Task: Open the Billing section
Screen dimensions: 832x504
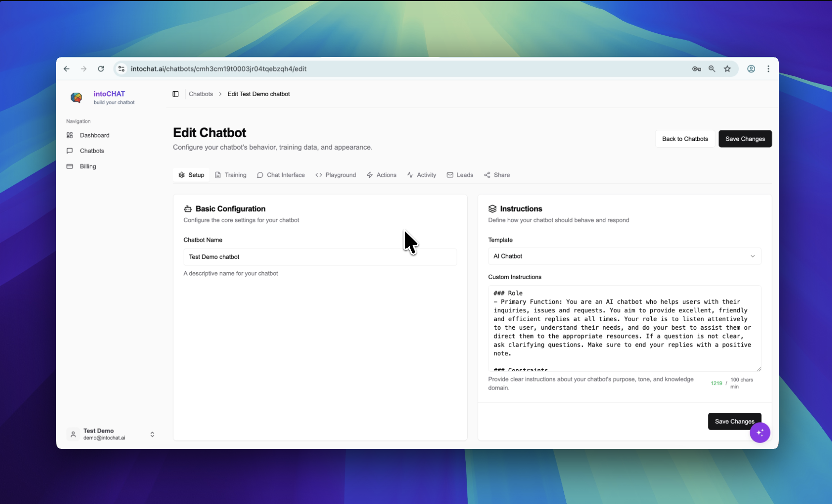Action: (x=87, y=166)
